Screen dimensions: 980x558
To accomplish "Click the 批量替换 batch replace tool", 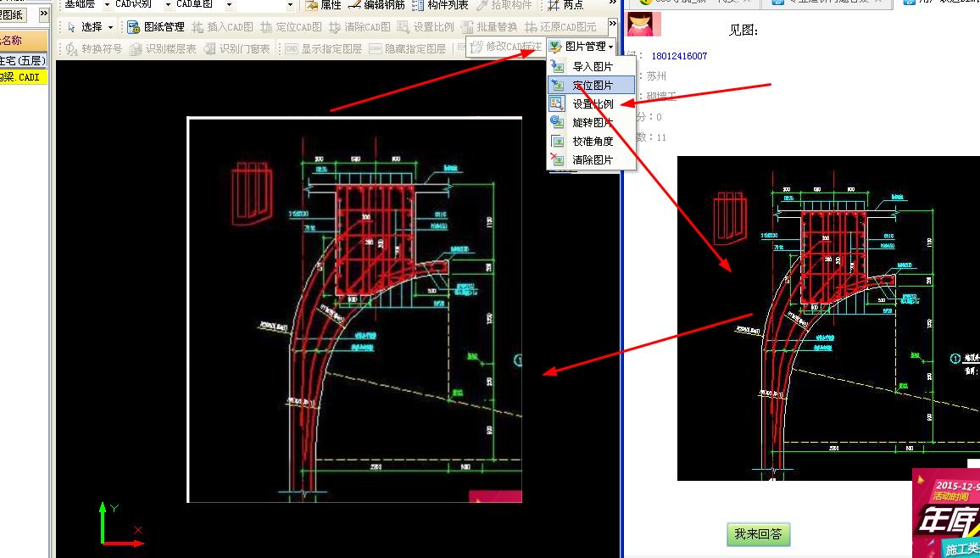I will pyautogui.click(x=489, y=27).
